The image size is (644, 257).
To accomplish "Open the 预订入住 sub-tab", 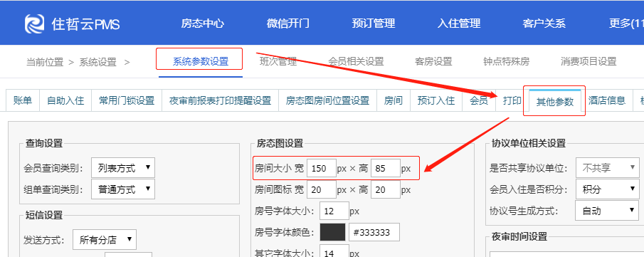I will coord(436,100).
